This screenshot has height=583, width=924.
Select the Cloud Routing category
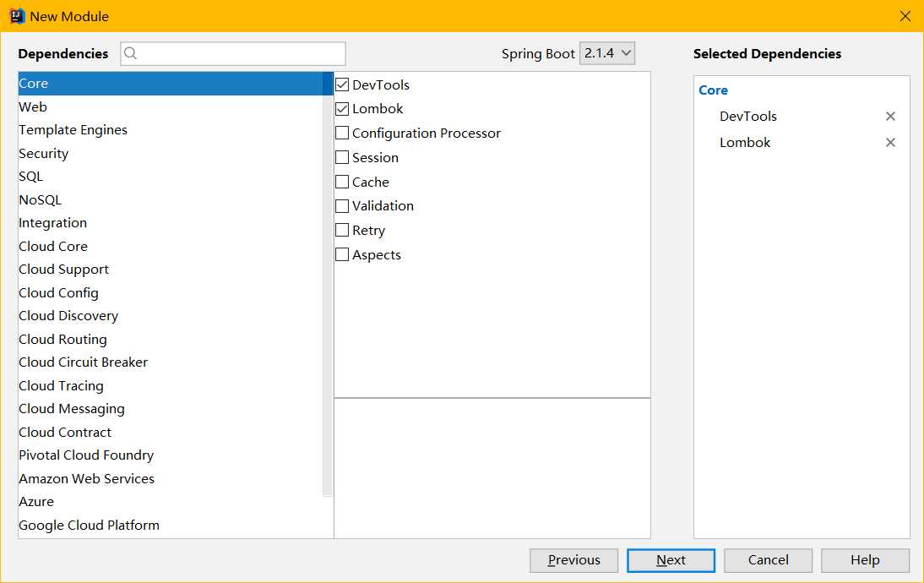pos(171,340)
